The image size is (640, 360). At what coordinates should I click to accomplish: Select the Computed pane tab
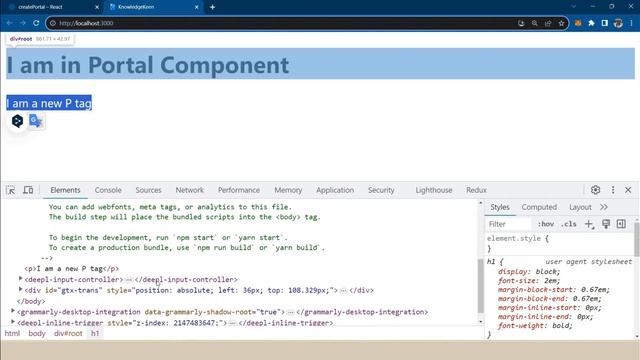click(539, 207)
